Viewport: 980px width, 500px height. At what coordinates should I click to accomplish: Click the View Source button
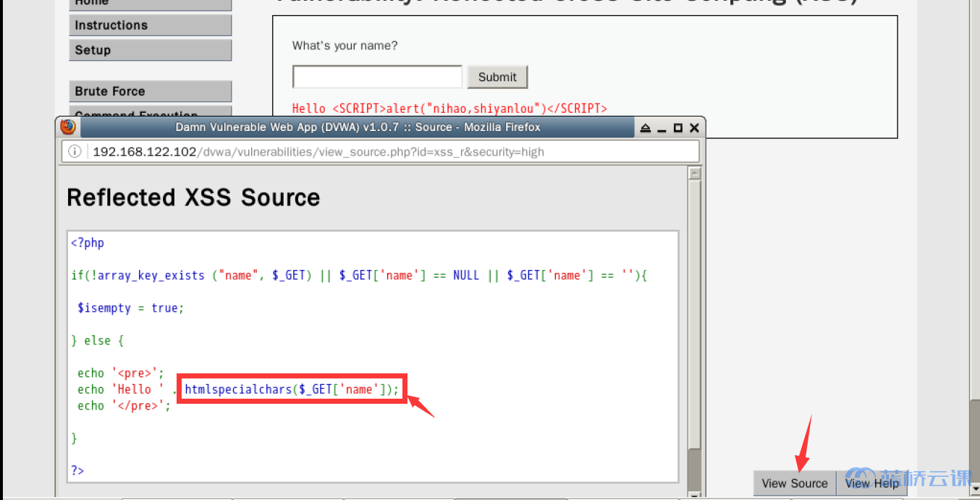[x=795, y=483]
